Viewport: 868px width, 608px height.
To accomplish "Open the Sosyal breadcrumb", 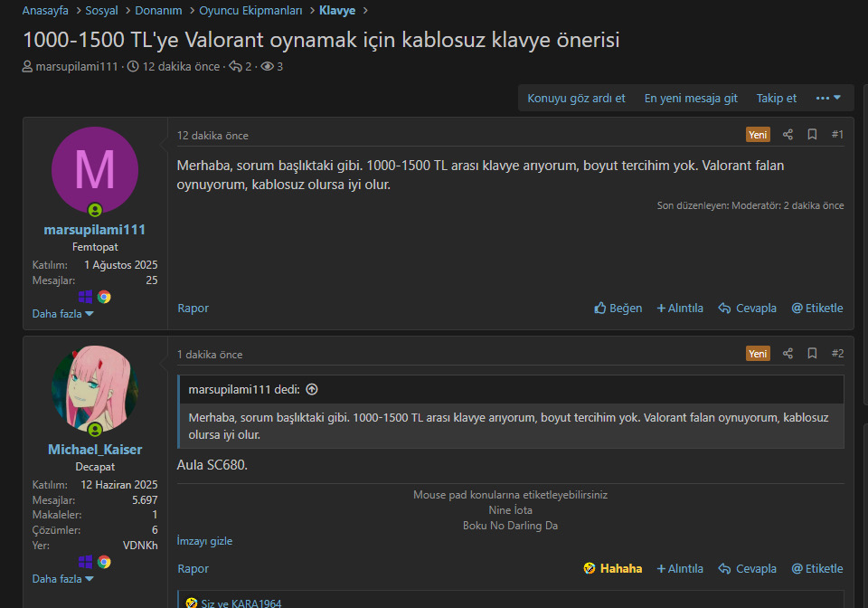I will [101, 11].
